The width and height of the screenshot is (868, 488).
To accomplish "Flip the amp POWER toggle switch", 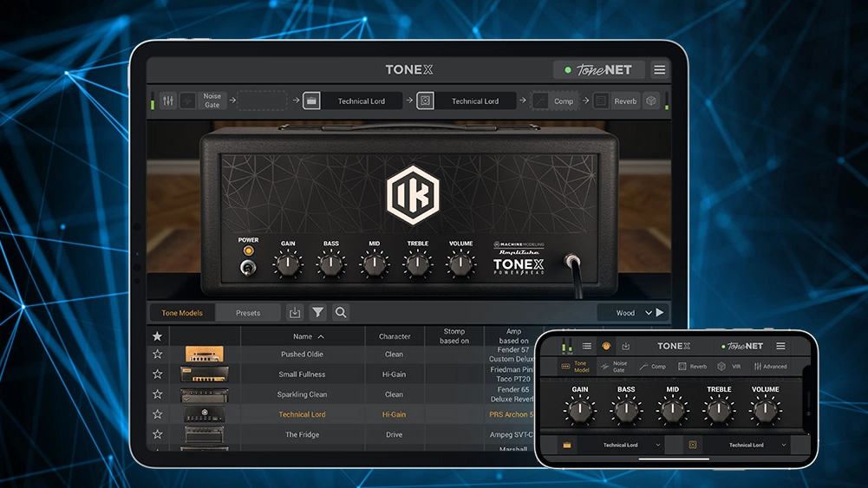I will pos(247,268).
